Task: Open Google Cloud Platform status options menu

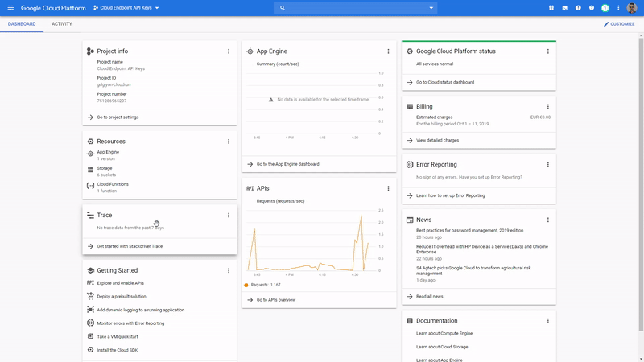Action: (548, 51)
